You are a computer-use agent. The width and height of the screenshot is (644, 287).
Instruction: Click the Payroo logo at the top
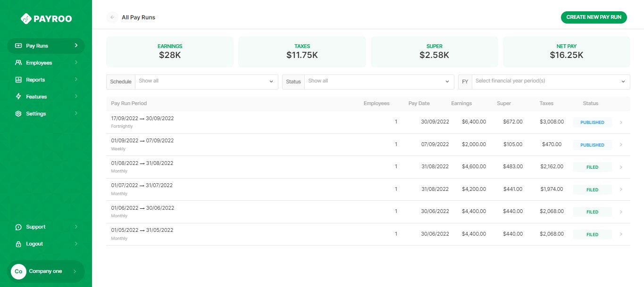pyautogui.click(x=47, y=18)
